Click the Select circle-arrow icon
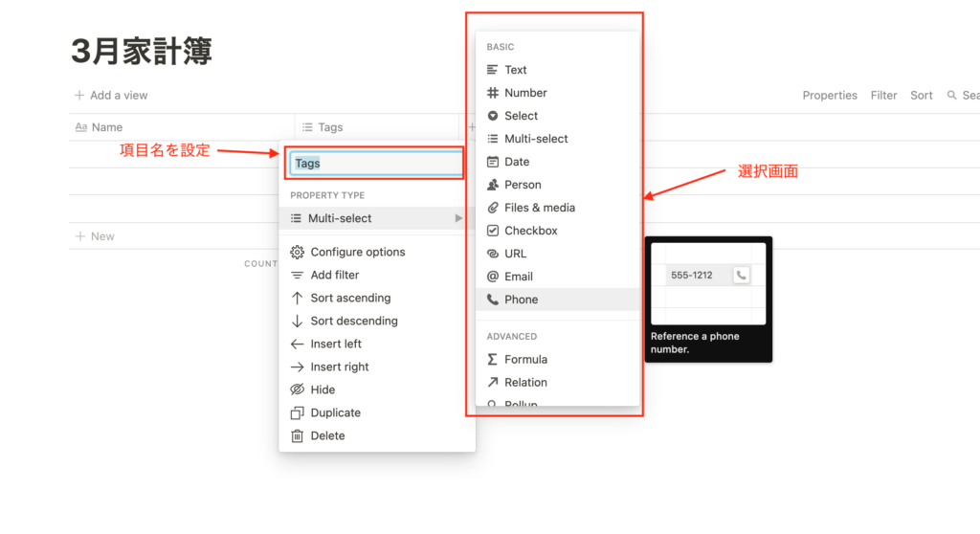This screenshot has height=534, width=980. (493, 116)
